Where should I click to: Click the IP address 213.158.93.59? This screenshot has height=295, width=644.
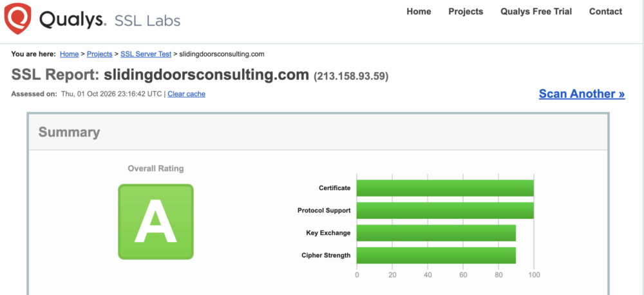point(351,76)
